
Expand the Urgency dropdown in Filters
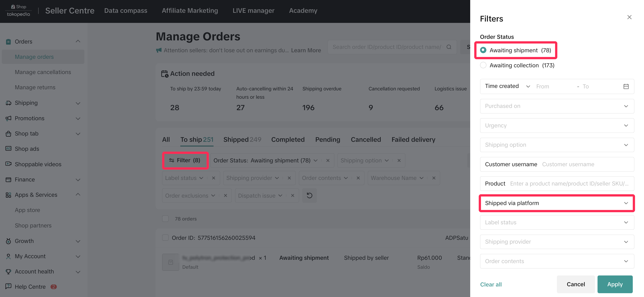point(556,125)
